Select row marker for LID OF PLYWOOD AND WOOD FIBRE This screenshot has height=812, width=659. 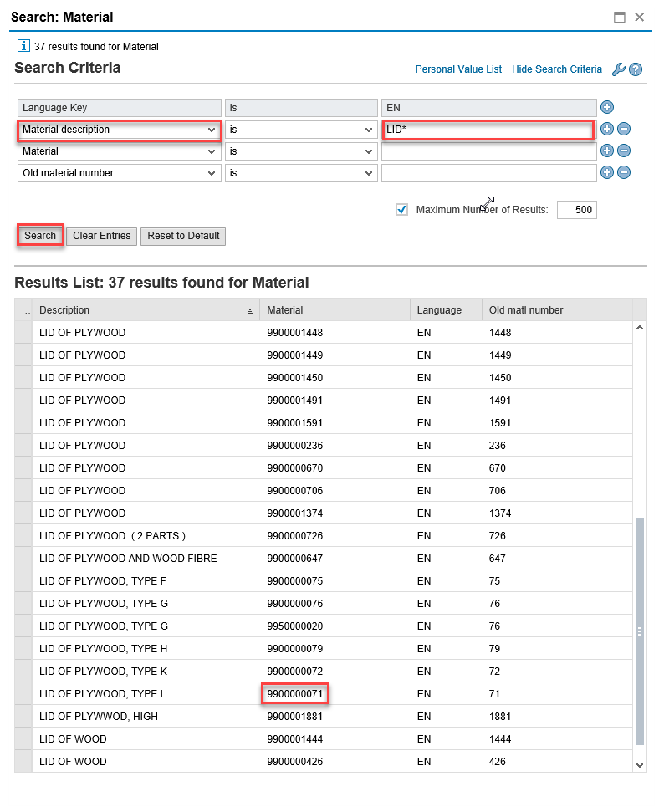tap(23, 559)
